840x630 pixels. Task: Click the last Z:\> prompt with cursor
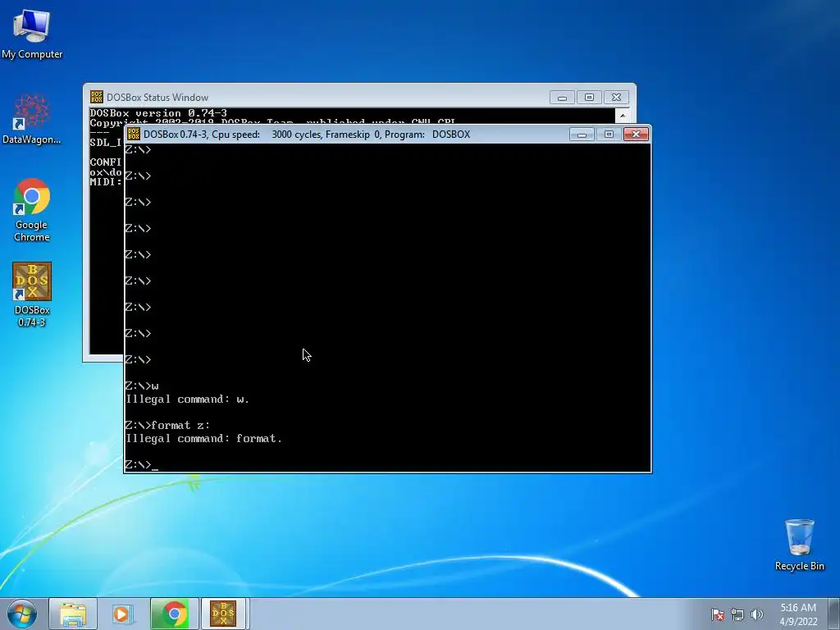[x=141, y=464]
